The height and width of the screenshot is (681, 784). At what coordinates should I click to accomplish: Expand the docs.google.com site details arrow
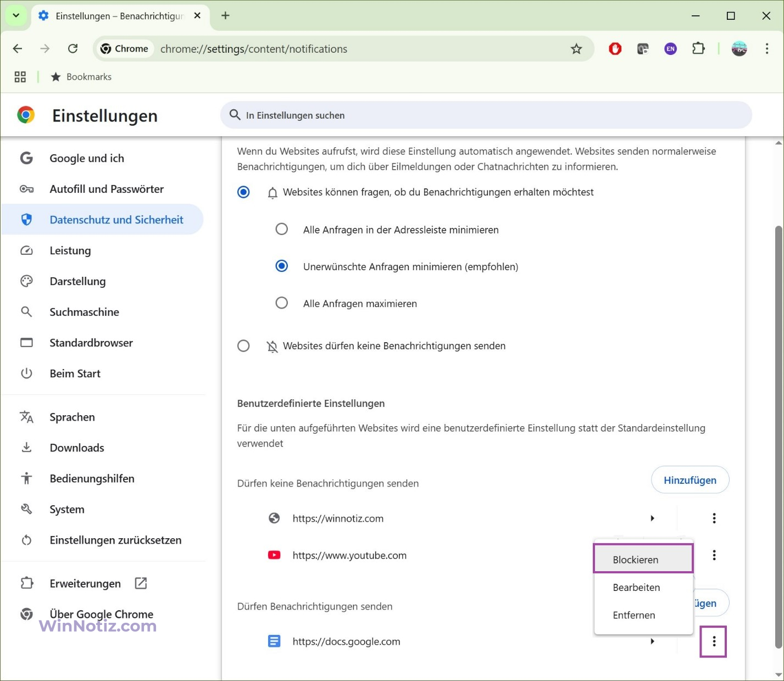(652, 641)
